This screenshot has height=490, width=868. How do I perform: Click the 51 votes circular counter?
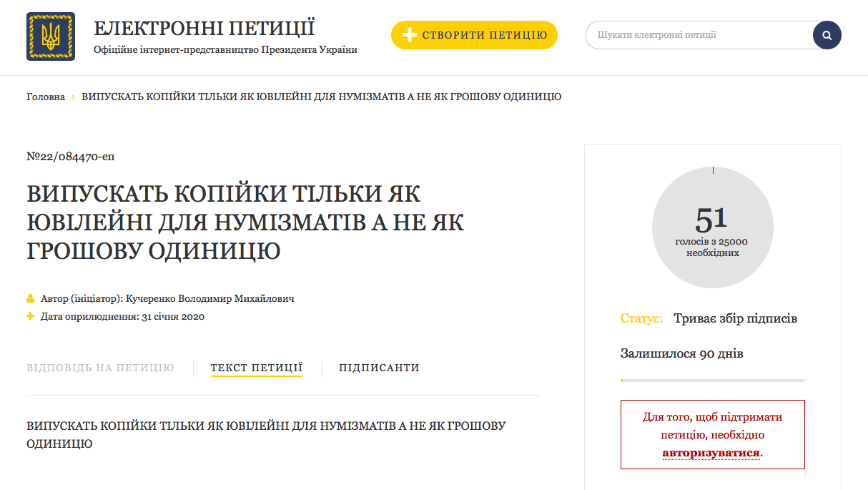[712, 227]
